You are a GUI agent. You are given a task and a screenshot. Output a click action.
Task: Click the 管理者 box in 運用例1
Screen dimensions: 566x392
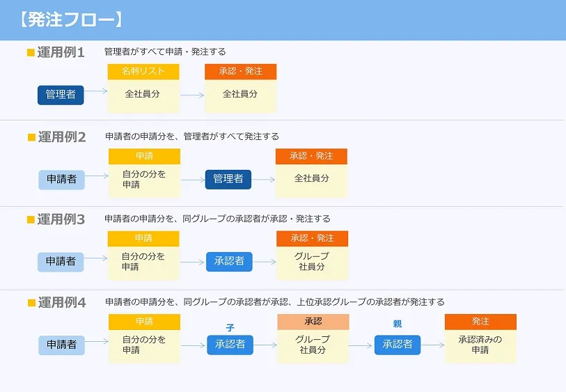[x=61, y=95]
